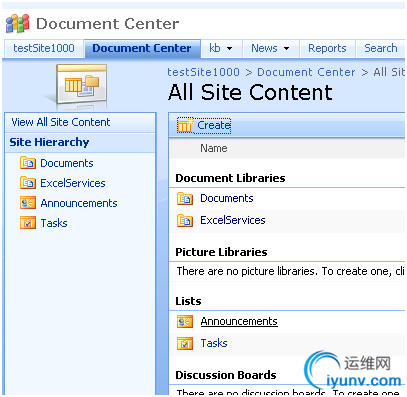This screenshot has height=397, width=407.
Task: Open the News navigation tab
Action: (264, 48)
